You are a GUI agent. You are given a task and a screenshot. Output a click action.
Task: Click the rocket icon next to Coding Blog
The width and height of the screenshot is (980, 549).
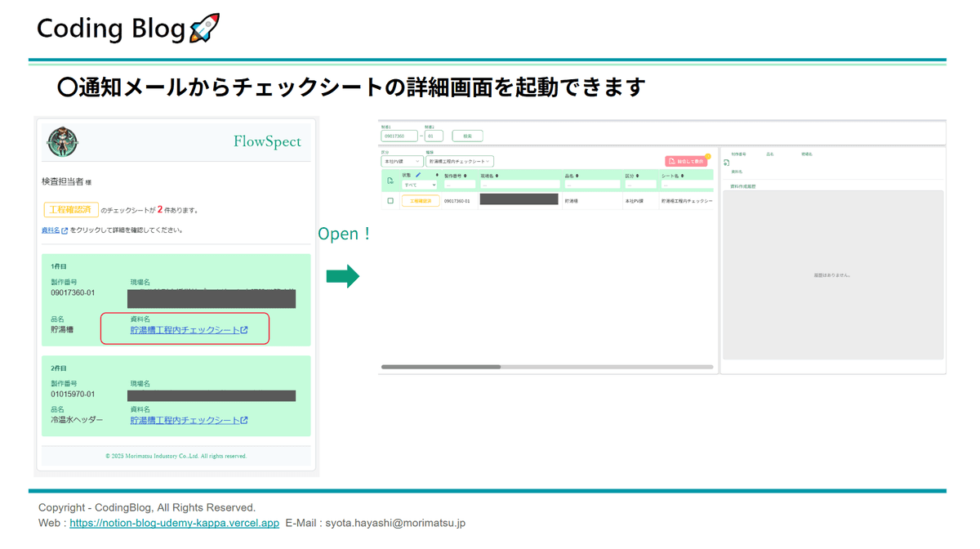click(x=204, y=29)
